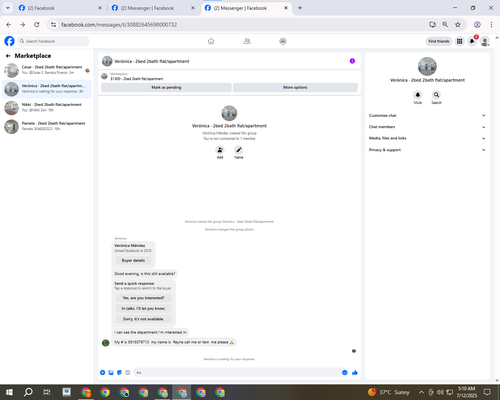The height and width of the screenshot is (400, 500).
Task: Click the conversation header title Verónica
Action: (152, 61)
